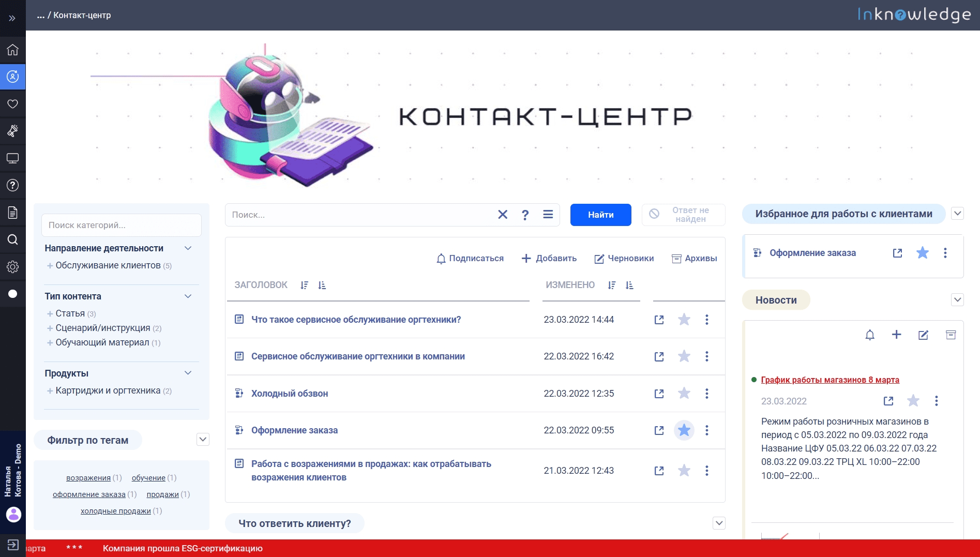The width and height of the screenshot is (980, 557).
Task: Open more options for 'Оформление заказа' row
Action: coord(706,430)
